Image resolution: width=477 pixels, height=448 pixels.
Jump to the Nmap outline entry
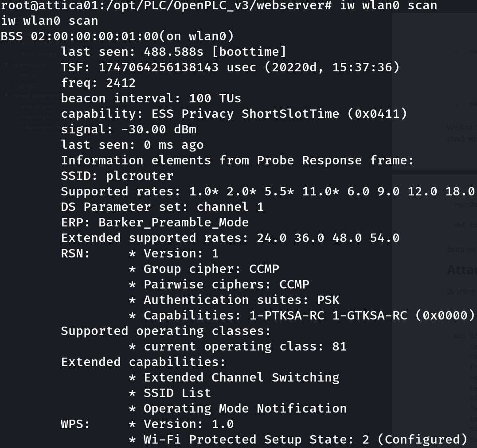[29, 75]
